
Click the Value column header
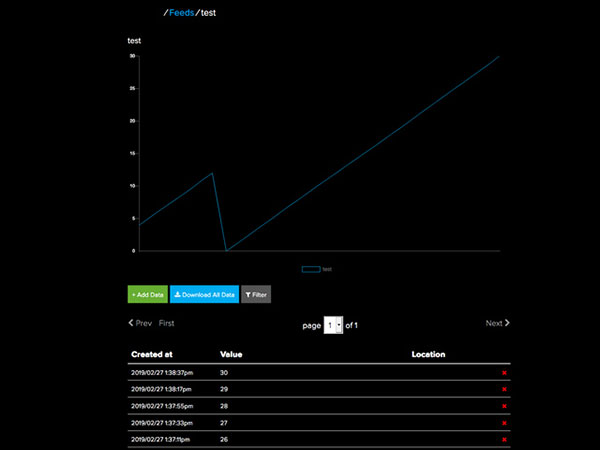pos(231,354)
